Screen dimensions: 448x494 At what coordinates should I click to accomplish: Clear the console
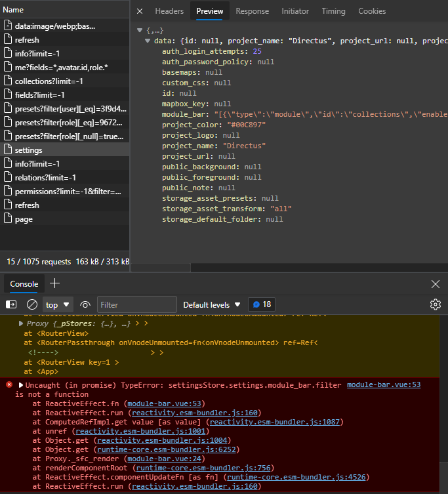(32, 304)
